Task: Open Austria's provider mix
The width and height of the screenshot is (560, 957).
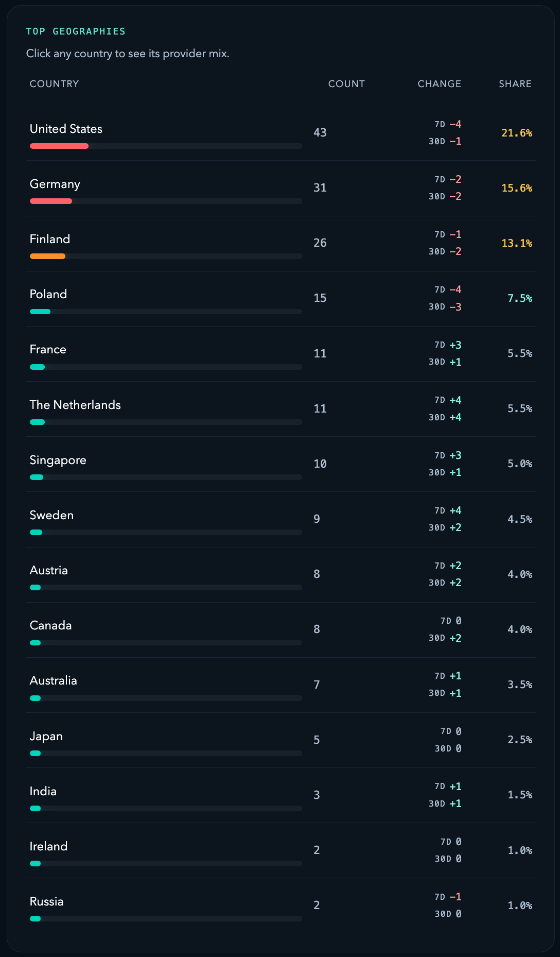Action: (49, 570)
